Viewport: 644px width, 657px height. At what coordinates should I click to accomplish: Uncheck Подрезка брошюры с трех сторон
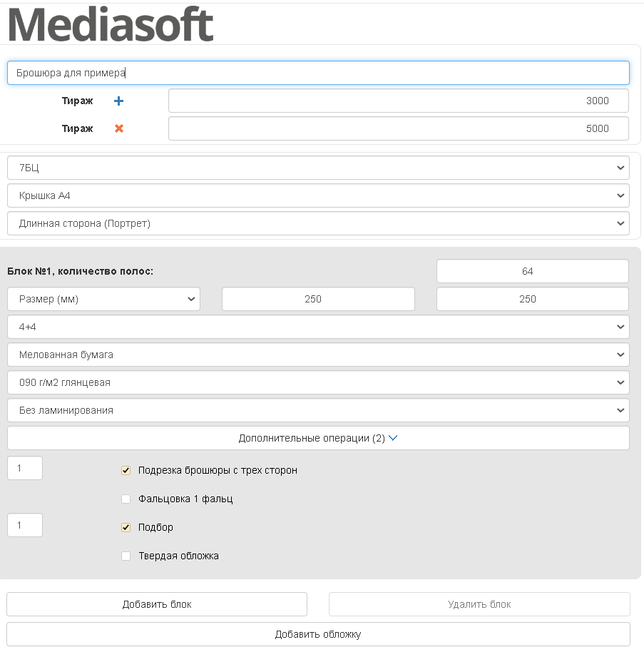(x=126, y=471)
